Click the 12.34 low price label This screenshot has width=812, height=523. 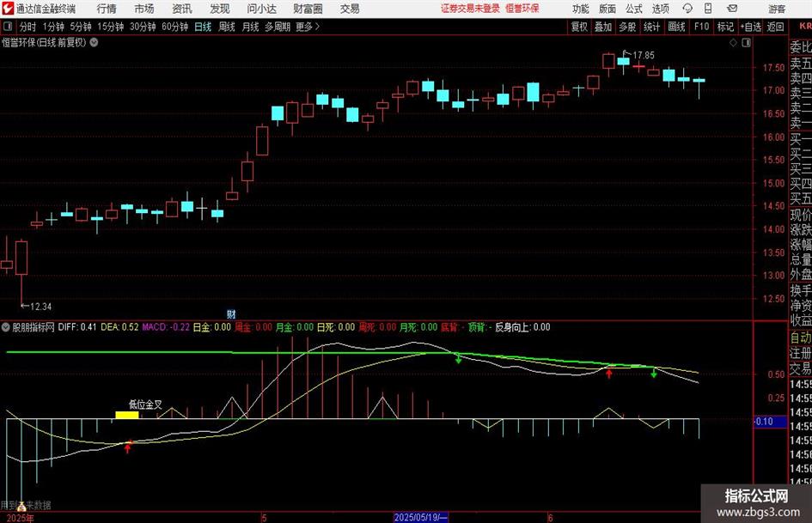coord(40,307)
